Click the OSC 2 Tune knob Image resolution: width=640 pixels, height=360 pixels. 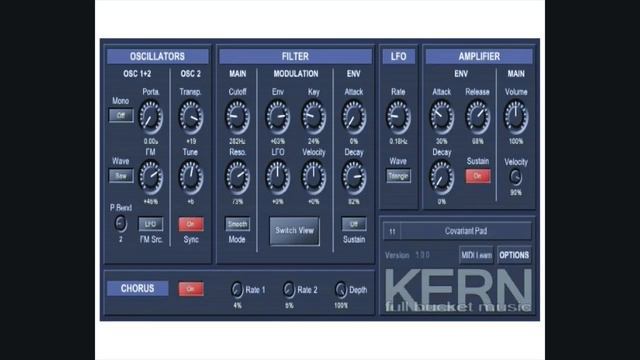pos(191,177)
